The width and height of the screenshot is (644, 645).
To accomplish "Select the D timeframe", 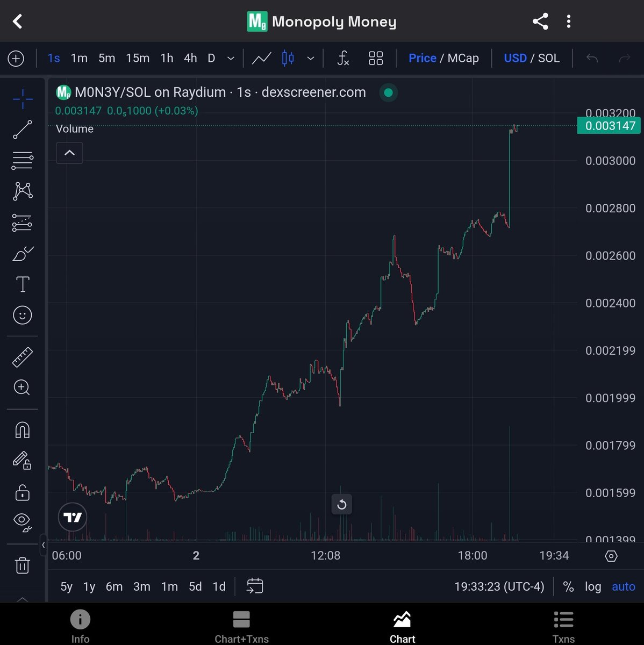I will coord(211,58).
